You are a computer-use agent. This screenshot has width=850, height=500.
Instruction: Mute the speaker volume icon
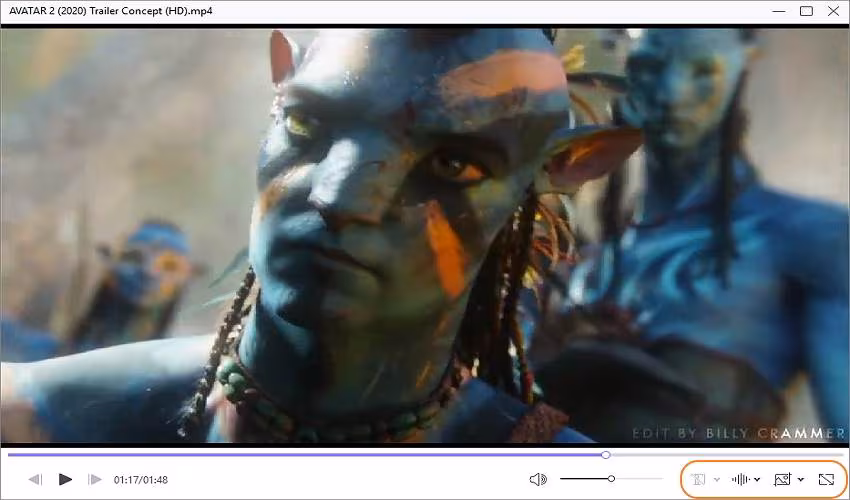pyautogui.click(x=538, y=479)
